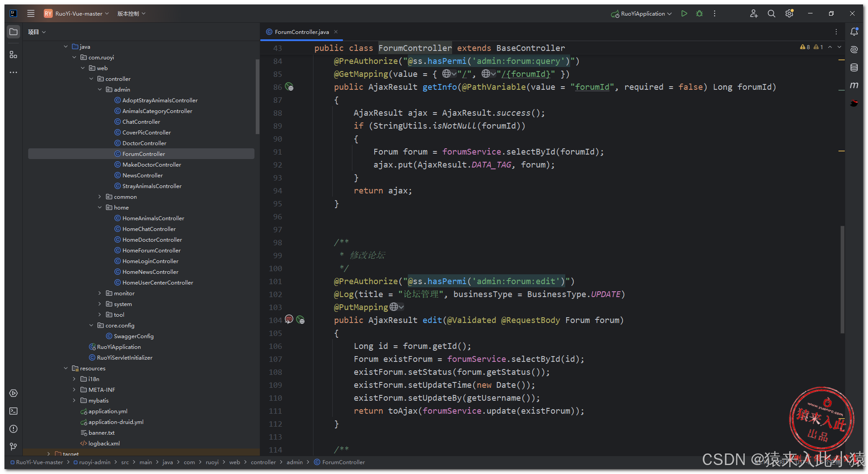Open RuoYi-Vue-master project dropdown
This screenshot has height=474, width=868.
pos(76,13)
